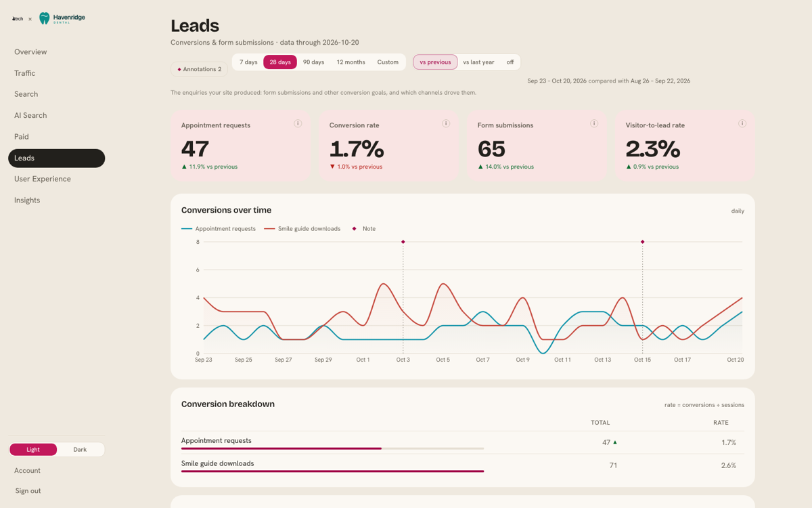This screenshot has width=812, height=508.
Task: Click 'rate = conversions ÷ sessions' note
Action: click(704, 405)
